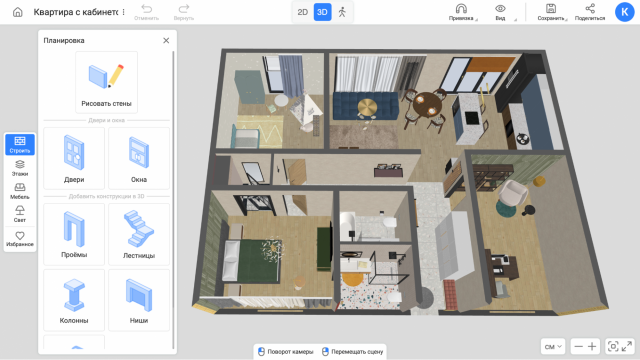Go to the home screen icon

18,12
